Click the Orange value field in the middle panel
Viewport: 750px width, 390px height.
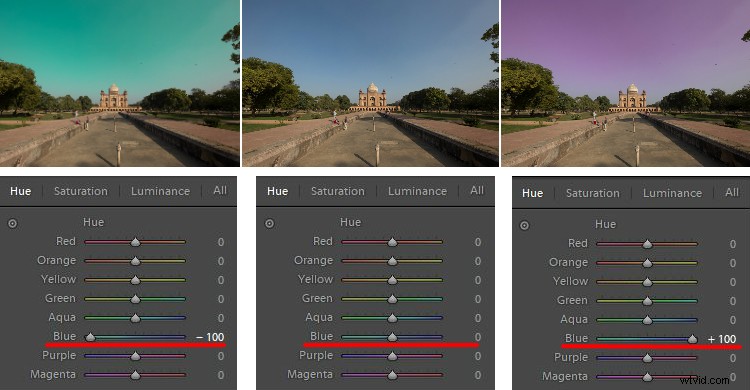[x=477, y=261]
